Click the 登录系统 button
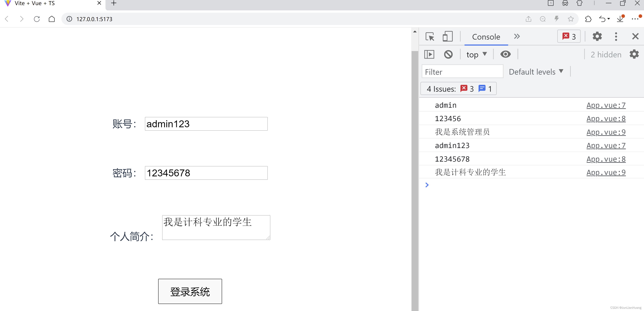This screenshot has width=644, height=311. [x=190, y=291]
